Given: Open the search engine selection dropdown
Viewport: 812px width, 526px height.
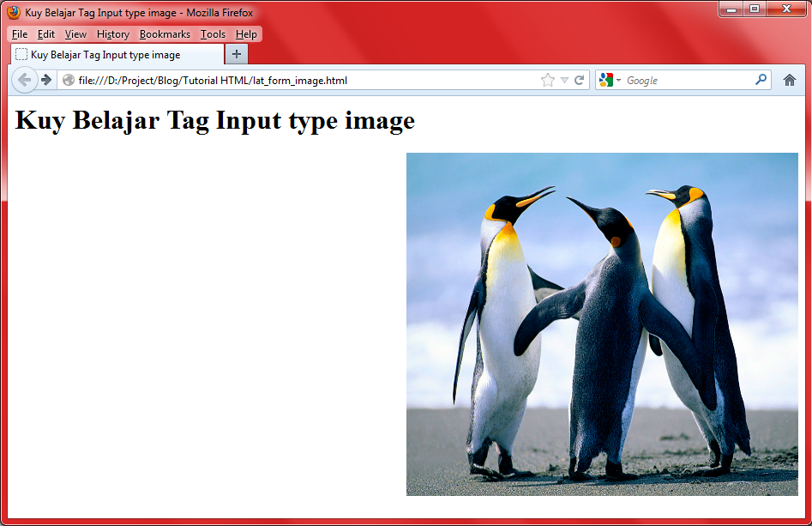Looking at the screenshot, I should point(619,79).
